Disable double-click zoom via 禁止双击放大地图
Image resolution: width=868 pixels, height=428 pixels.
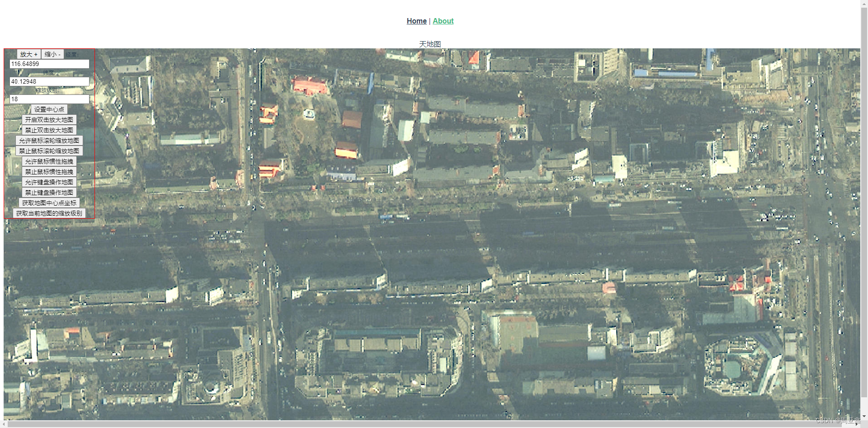(x=49, y=130)
